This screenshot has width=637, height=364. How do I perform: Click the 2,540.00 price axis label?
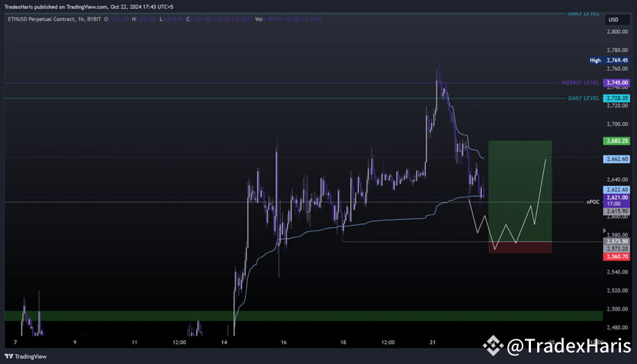[x=617, y=272]
